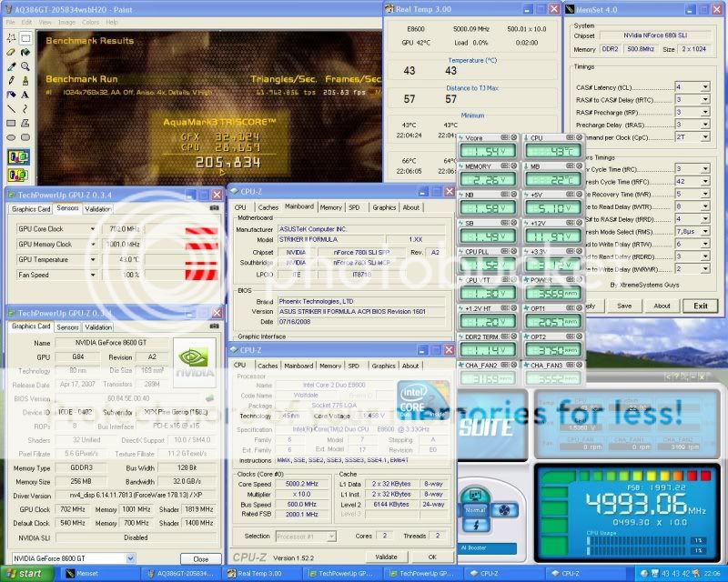Select the Magnifier tool in Paint
This screenshot has width=728, height=582.
click(25, 66)
